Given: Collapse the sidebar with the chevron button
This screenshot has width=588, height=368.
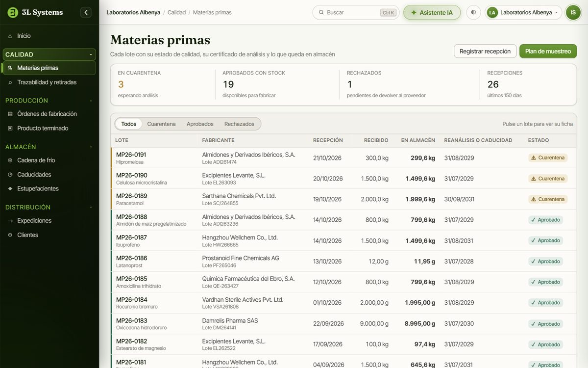Looking at the screenshot, I should pyautogui.click(x=86, y=12).
